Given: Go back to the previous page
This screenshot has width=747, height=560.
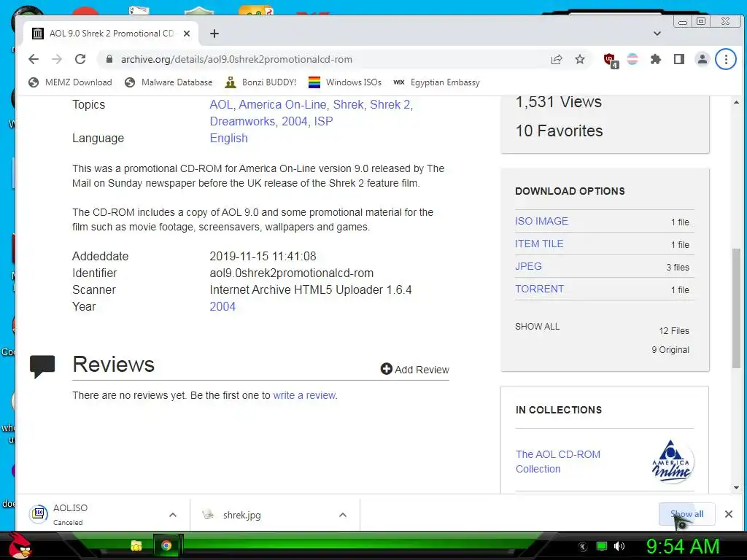Looking at the screenshot, I should click(34, 59).
